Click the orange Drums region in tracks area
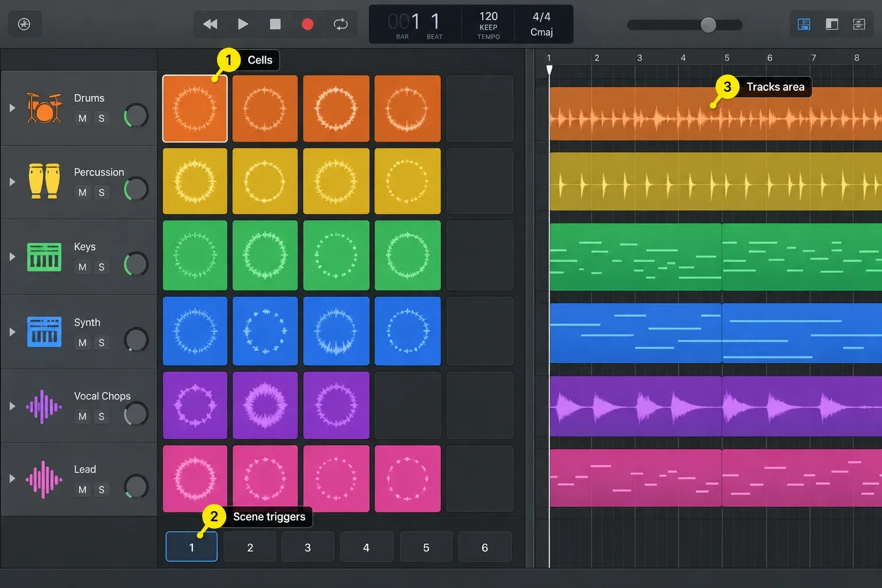 tap(715, 114)
